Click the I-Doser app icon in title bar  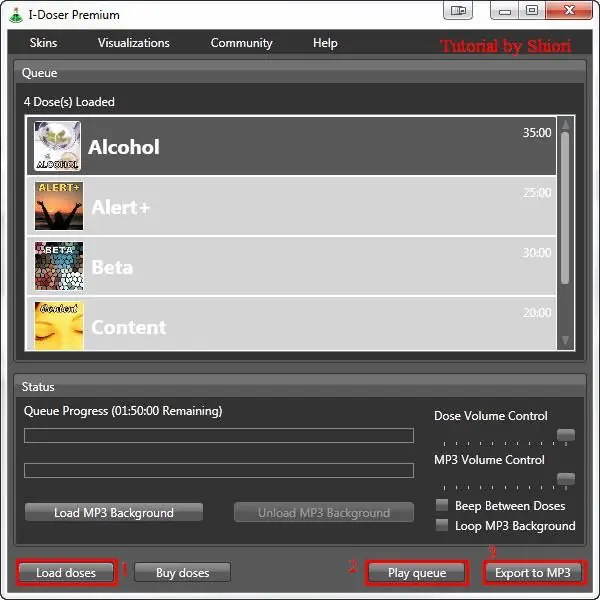16,15
